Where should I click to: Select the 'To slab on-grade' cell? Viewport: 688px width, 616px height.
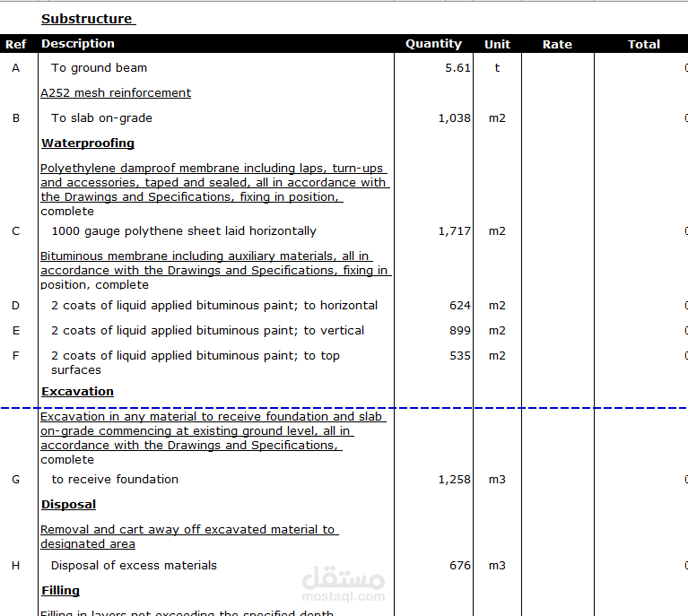(101, 117)
